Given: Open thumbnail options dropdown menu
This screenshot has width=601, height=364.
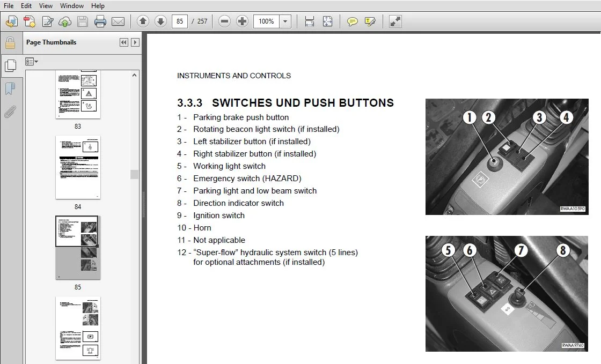Looking at the screenshot, I should coord(32,61).
